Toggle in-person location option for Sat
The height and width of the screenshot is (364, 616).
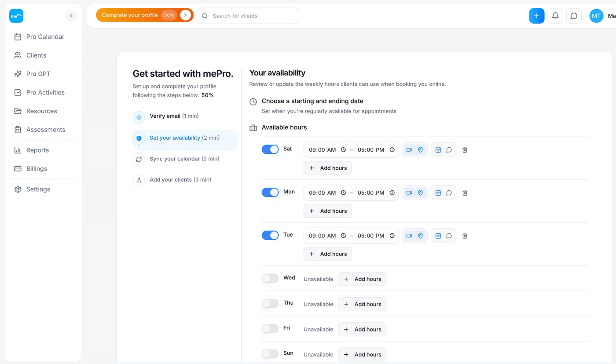(x=420, y=150)
